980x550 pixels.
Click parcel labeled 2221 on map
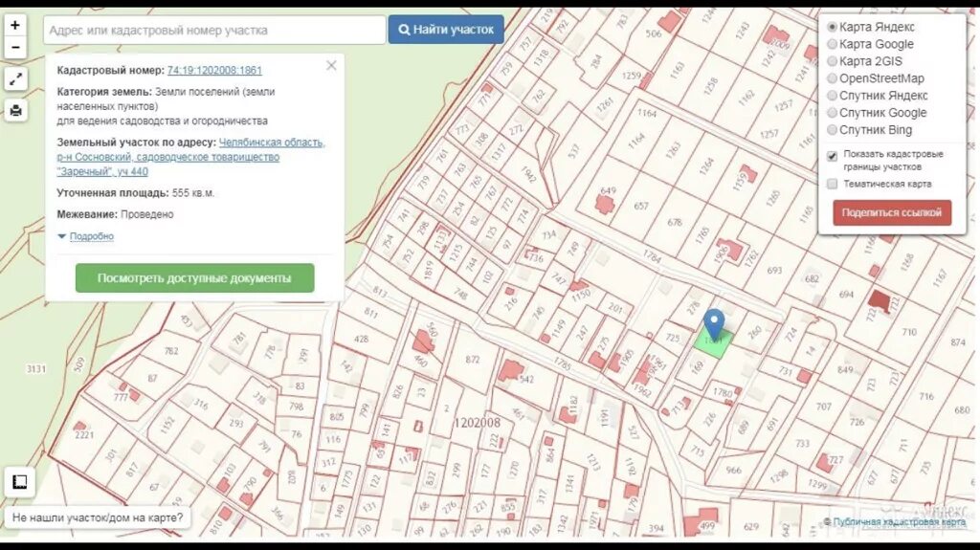pos(84,435)
